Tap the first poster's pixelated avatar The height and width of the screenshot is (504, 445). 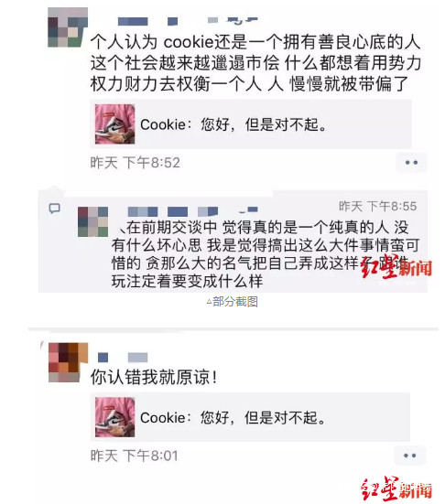(x=68, y=27)
